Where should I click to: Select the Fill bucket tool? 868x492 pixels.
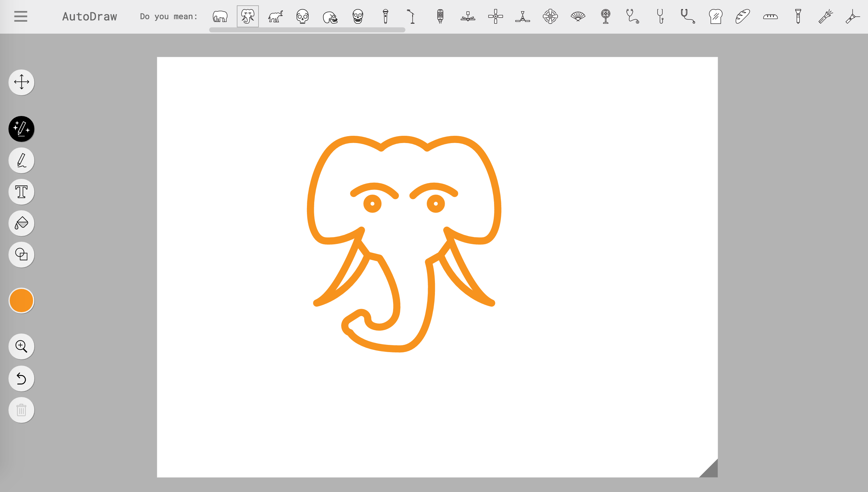click(21, 223)
